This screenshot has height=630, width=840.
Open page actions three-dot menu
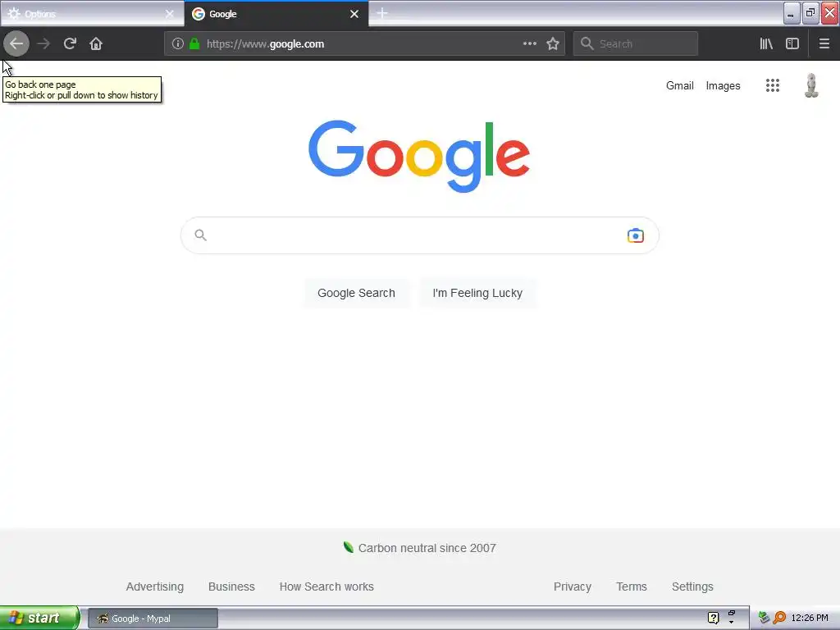529,44
